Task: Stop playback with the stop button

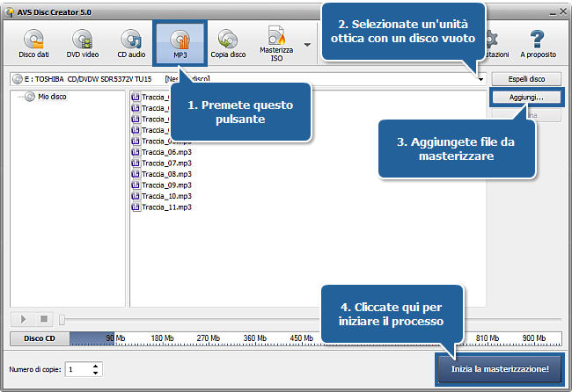Action: click(x=44, y=320)
